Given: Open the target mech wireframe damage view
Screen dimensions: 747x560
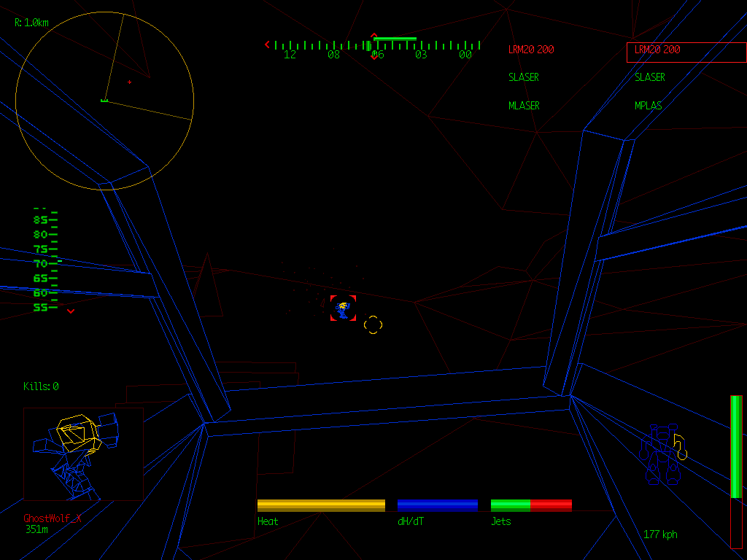Looking at the screenshot, I should [x=83, y=454].
